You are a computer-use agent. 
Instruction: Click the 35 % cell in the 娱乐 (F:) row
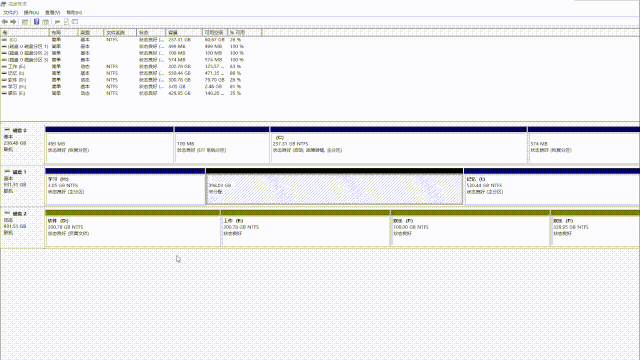pos(235,93)
